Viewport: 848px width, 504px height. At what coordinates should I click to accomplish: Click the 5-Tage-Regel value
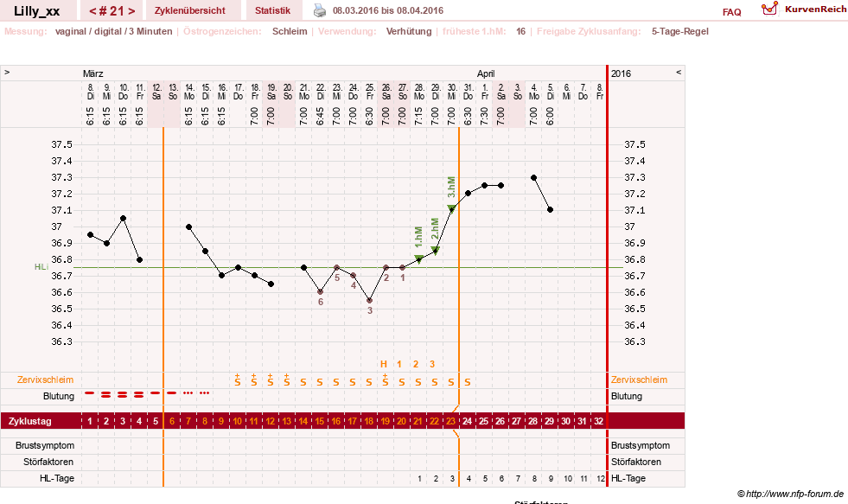tap(679, 31)
